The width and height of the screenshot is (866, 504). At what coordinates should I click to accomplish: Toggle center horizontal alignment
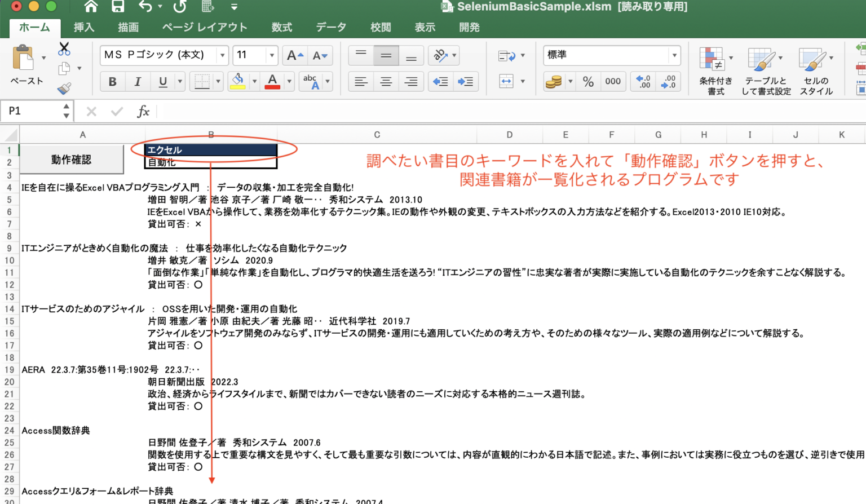click(386, 82)
